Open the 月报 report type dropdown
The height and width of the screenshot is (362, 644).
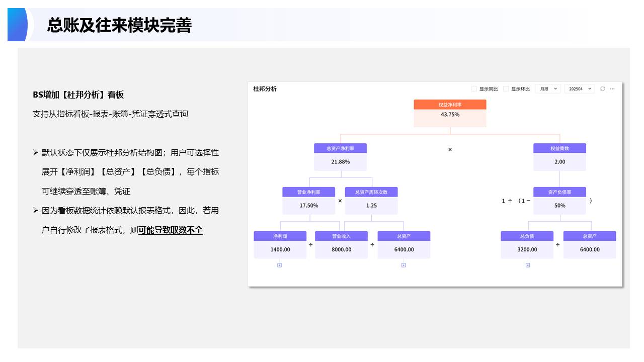(x=548, y=89)
